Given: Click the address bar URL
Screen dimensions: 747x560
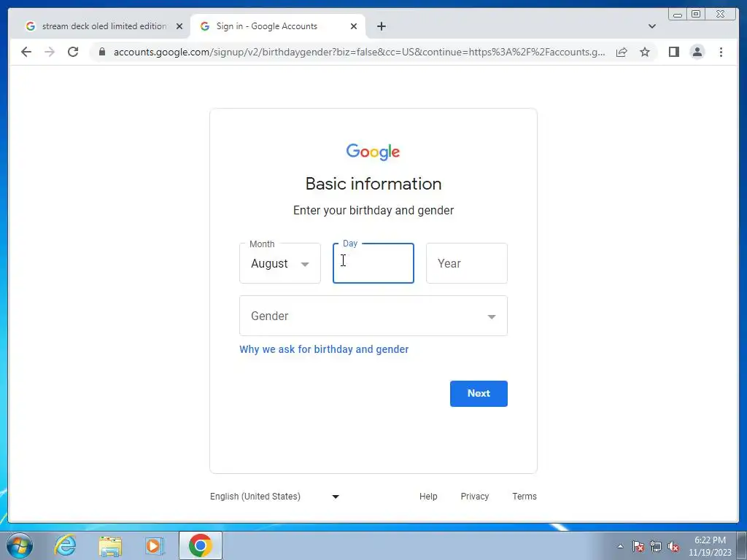Looking at the screenshot, I should [x=359, y=52].
